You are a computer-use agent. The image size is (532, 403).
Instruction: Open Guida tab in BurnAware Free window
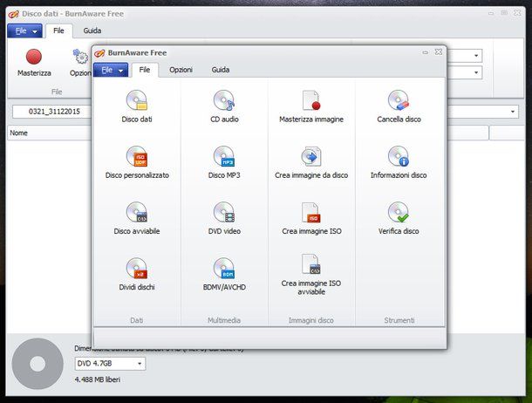pos(221,70)
